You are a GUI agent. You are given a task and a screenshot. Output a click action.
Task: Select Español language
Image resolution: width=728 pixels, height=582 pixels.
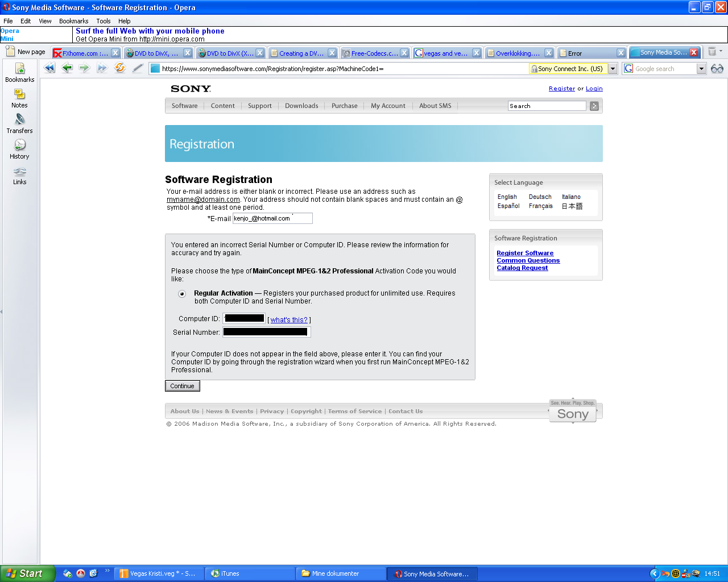coord(508,206)
